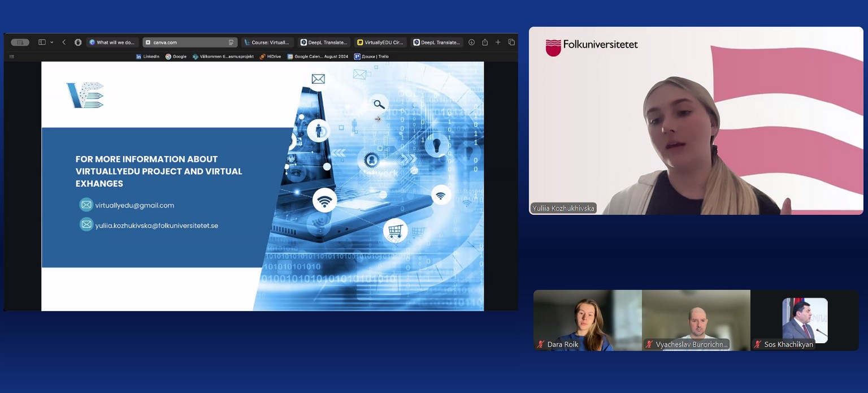The height and width of the screenshot is (393, 868).
Task: Open the "Course: Virtuall..." tab
Action: click(267, 42)
